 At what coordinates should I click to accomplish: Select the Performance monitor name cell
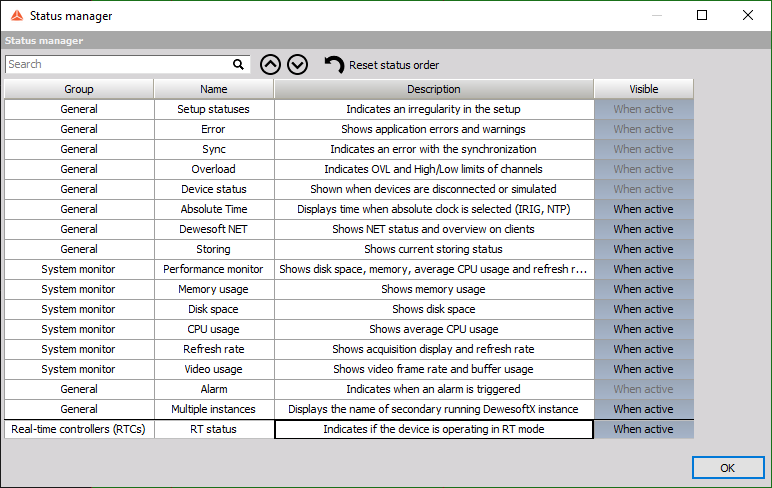(x=214, y=269)
